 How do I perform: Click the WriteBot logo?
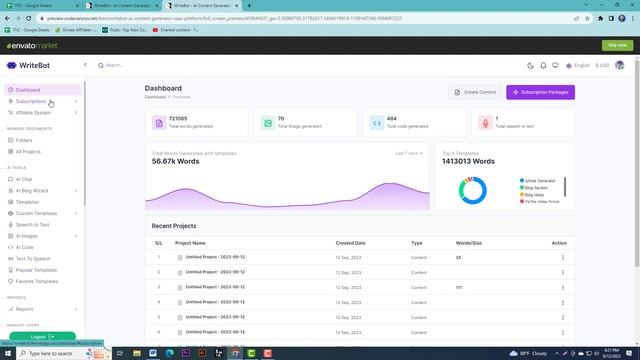click(x=29, y=65)
